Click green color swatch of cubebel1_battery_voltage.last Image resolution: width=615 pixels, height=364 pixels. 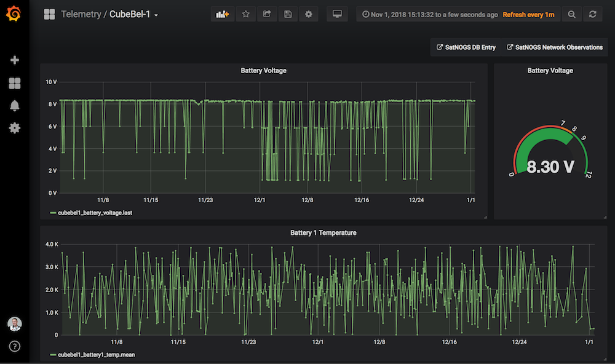click(53, 213)
